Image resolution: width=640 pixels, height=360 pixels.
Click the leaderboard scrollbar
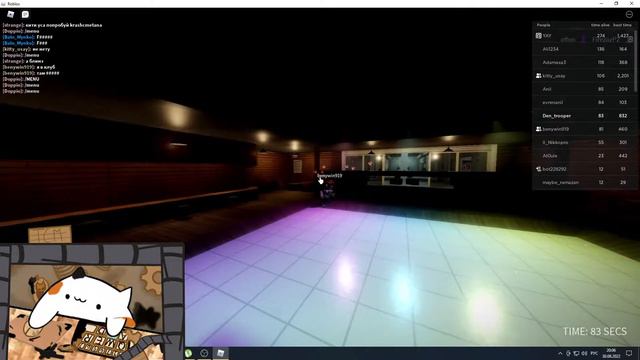(x=635, y=61)
